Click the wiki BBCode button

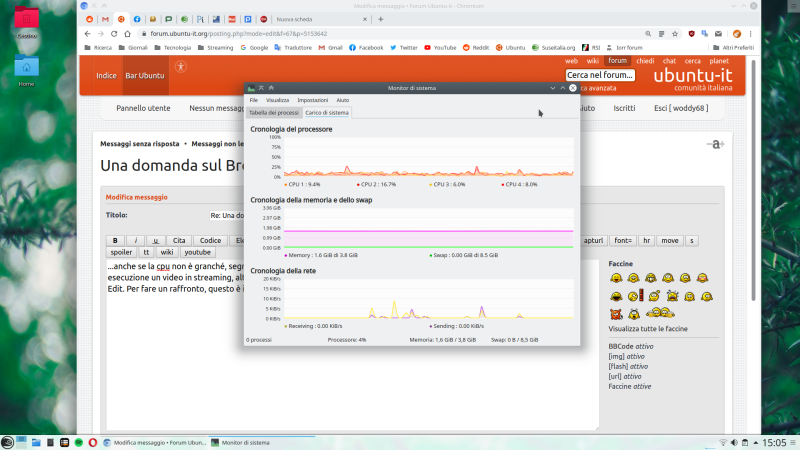167,252
